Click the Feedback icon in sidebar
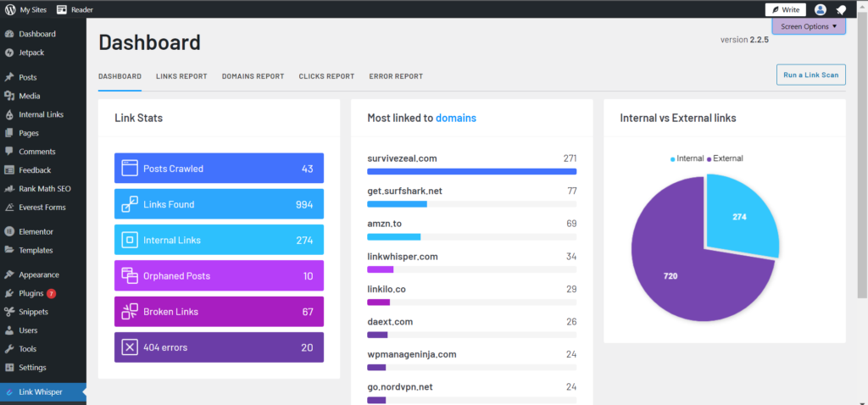Viewport: 868px width, 405px height. click(x=8, y=169)
